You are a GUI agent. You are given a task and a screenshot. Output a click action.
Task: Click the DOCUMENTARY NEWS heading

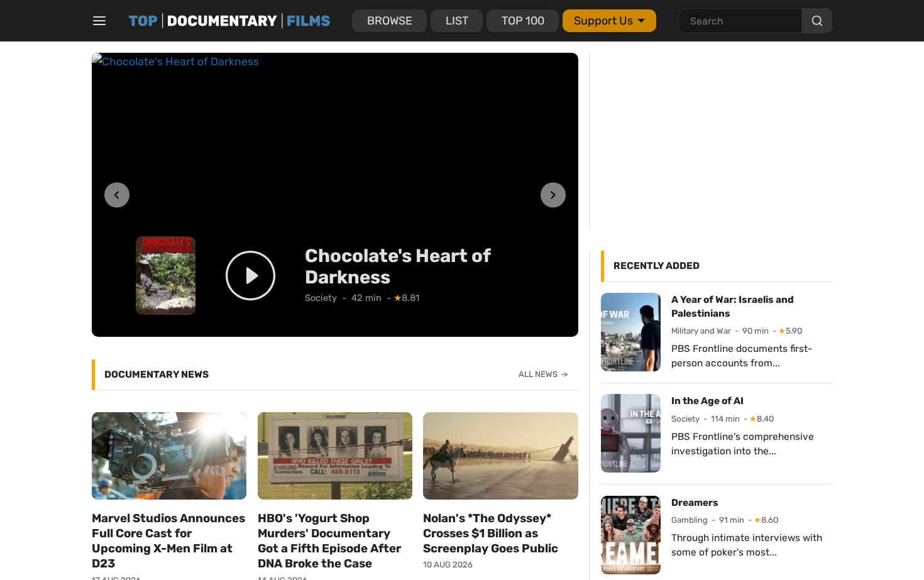click(157, 374)
